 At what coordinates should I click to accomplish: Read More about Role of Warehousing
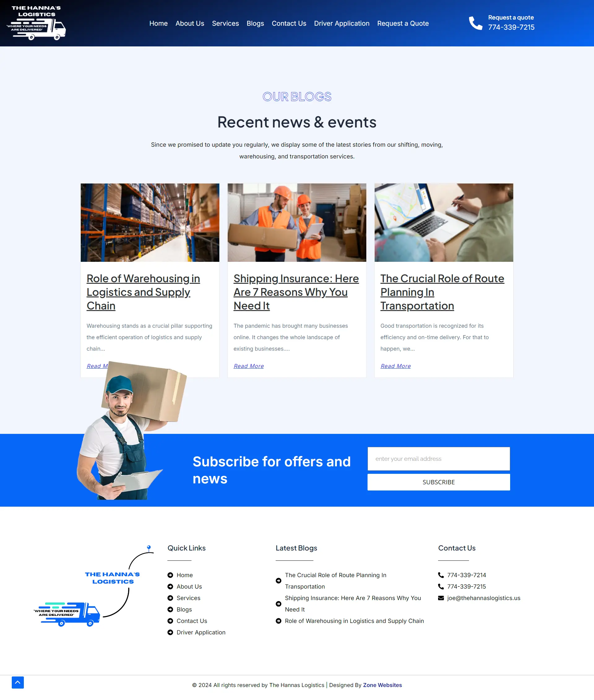101,365
